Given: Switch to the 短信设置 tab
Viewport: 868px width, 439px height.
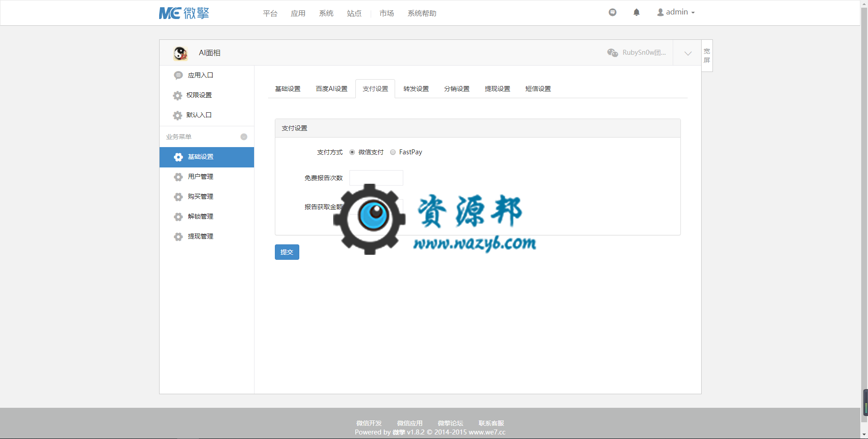Looking at the screenshot, I should coord(538,89).
